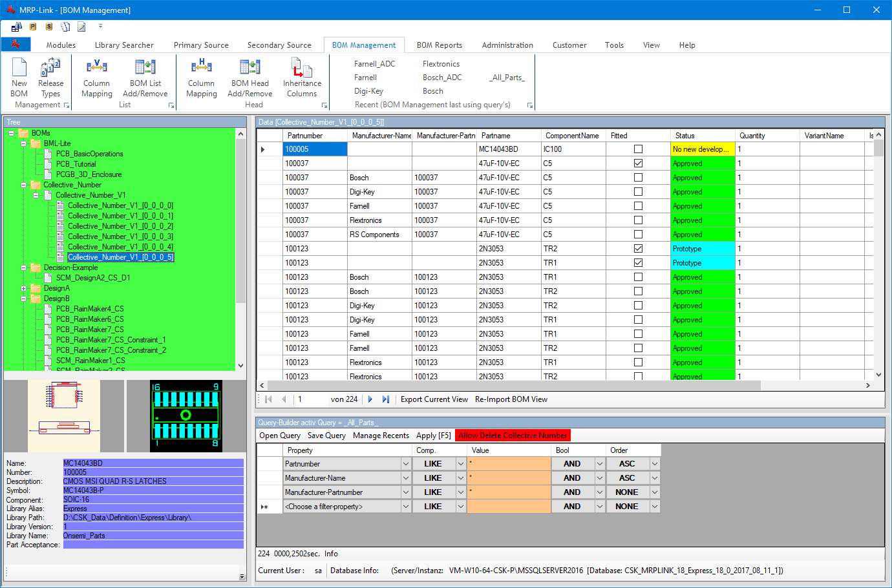Open the Head group dialog launcher
The width and height of the screenshot is (892, 588).
click(x=324, y=105)
